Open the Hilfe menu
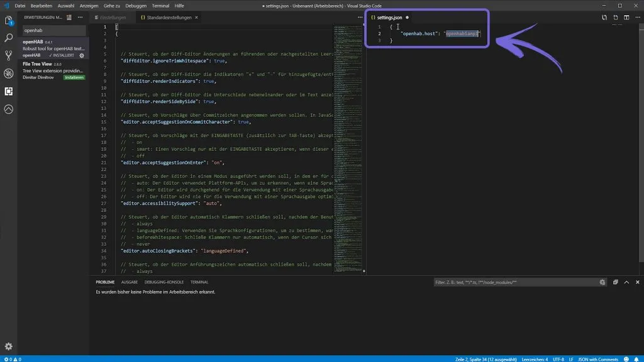This screenshot has width=644, height=362. point(179,6)
